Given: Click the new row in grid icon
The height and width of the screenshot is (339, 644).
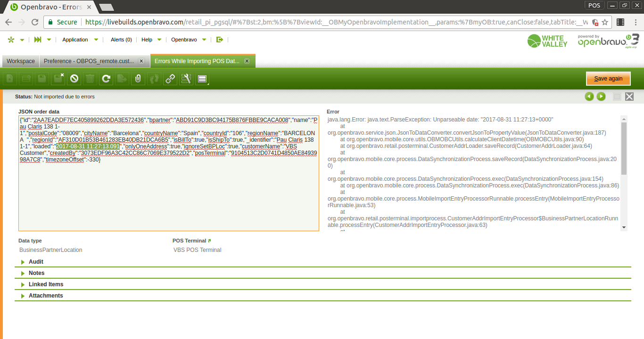Looking at the screenshot, I should pyautogui.click(x=26, y=79).
